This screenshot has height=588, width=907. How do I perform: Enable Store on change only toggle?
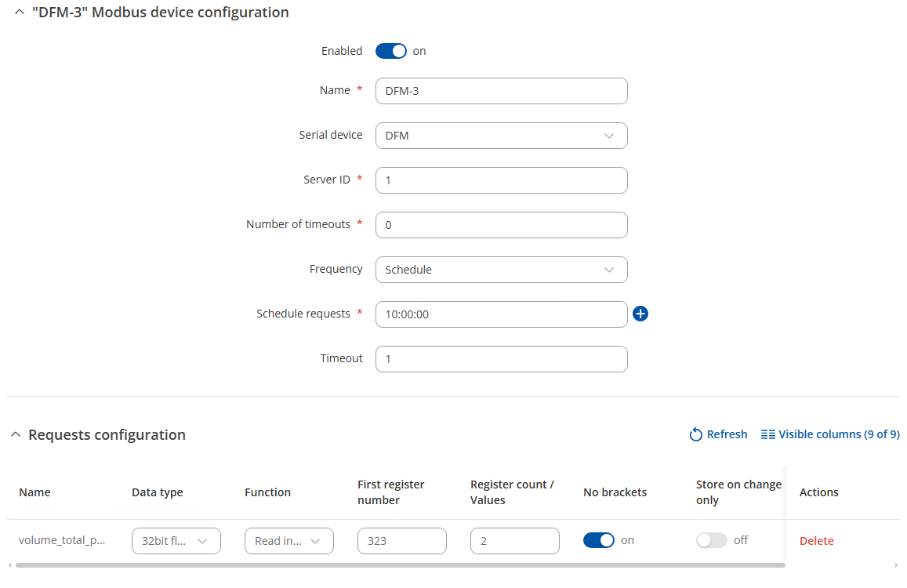point(712,540)
